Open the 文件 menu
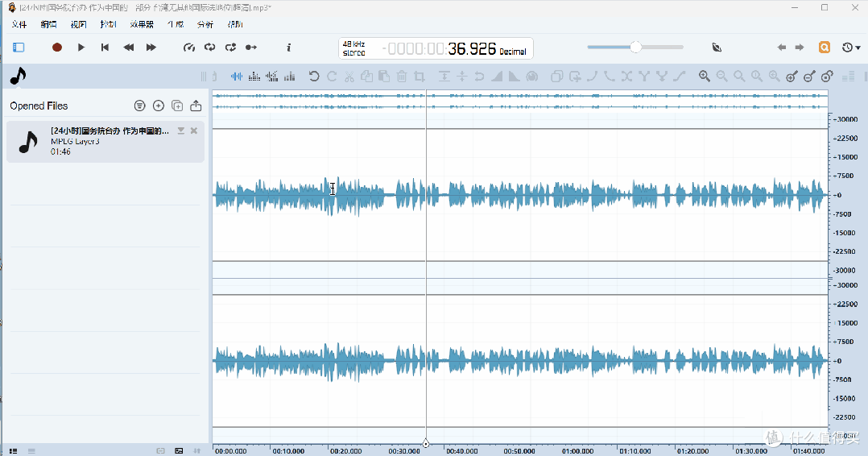Viewport: 868px width, 456px height. (x=19, y=24)
